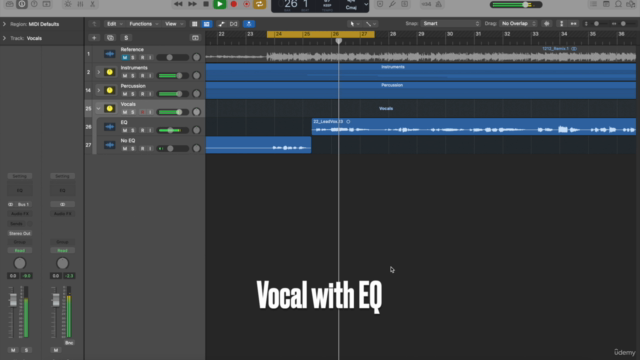Click the left channel strip Read button
640x360 pixels.
pos(20,250)
